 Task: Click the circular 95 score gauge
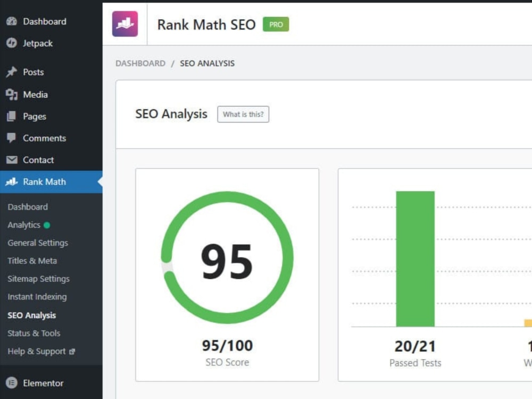click(x=227, y=258)
